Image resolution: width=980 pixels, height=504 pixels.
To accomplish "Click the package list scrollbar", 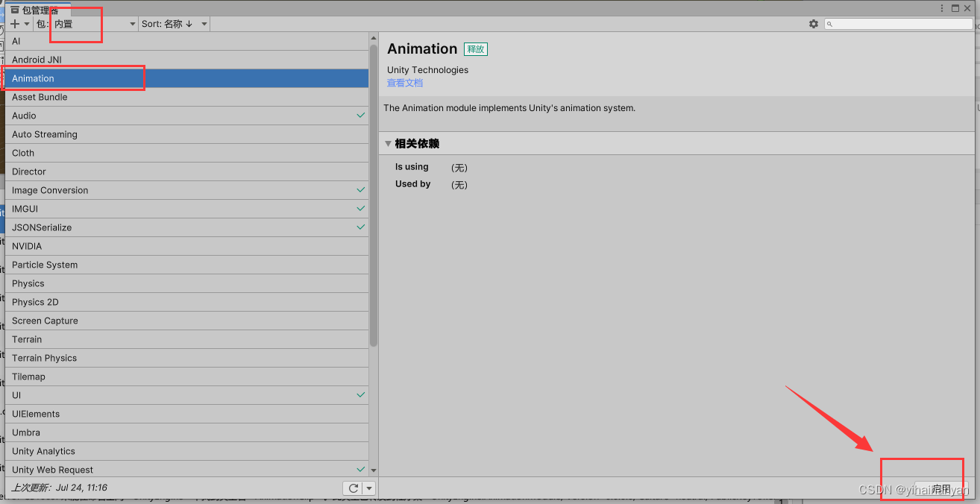I will [x=374, y=194].
